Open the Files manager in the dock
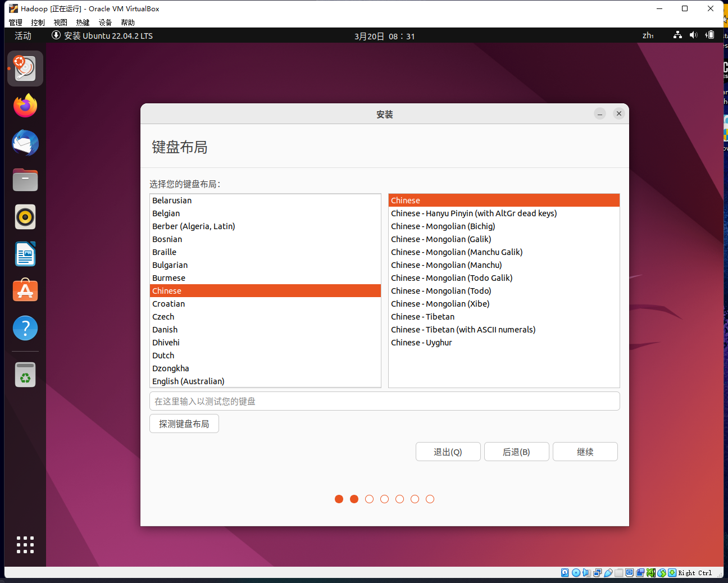The image size is (728, 583). coord(25,180)
